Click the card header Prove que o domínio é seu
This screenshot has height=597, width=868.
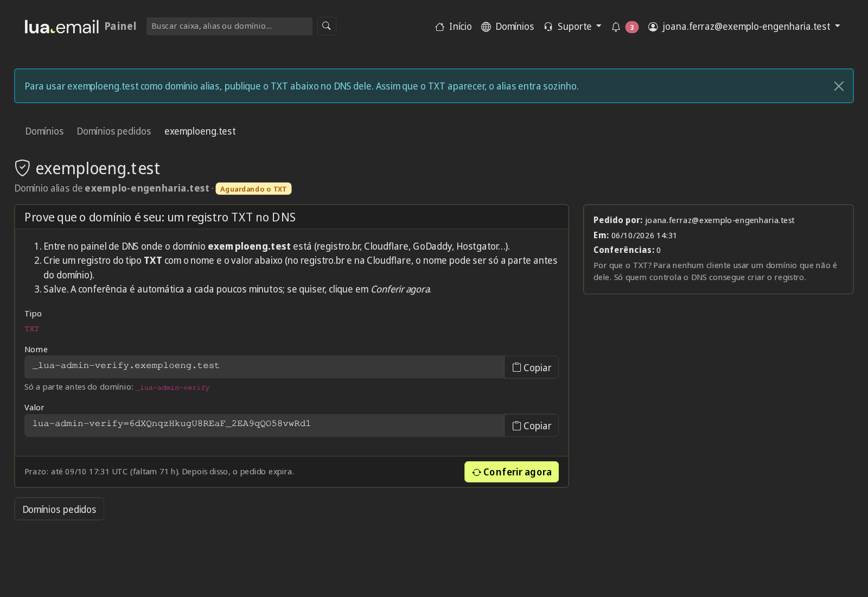point(291,217)
